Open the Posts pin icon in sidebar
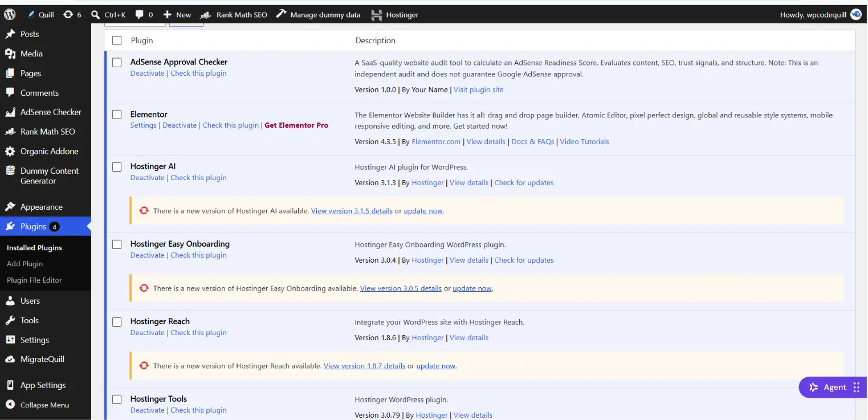The width and height of the screenshot is (868, 420). pyautogui.click(x=10, y=34)
